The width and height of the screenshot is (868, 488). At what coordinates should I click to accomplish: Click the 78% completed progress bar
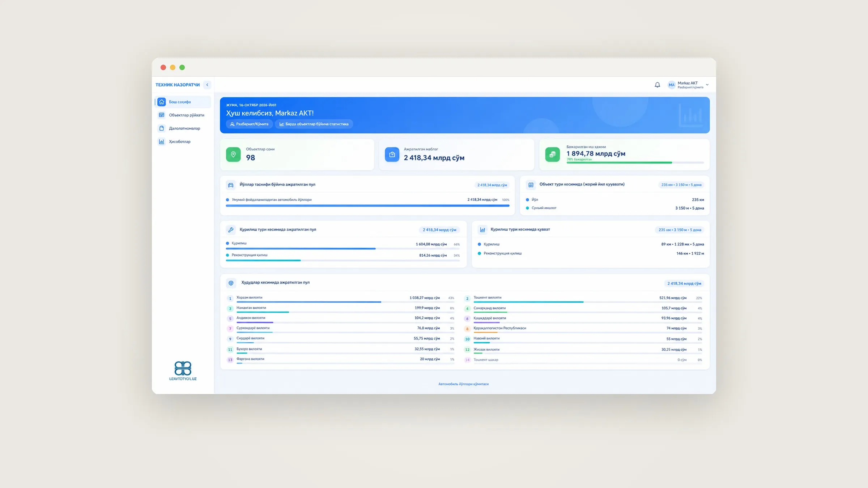635,163
